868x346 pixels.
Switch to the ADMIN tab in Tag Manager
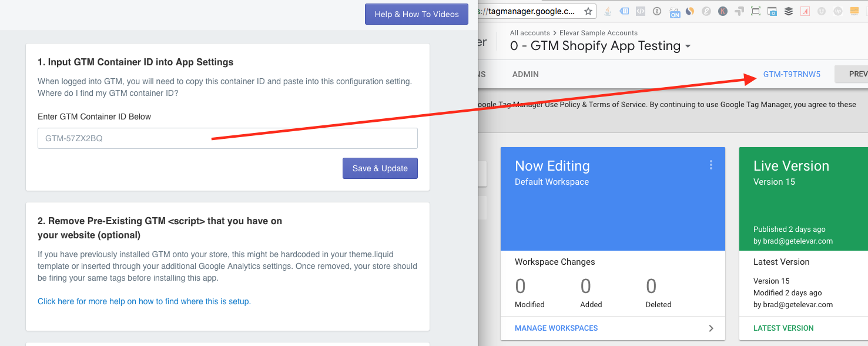coord(525,74)
